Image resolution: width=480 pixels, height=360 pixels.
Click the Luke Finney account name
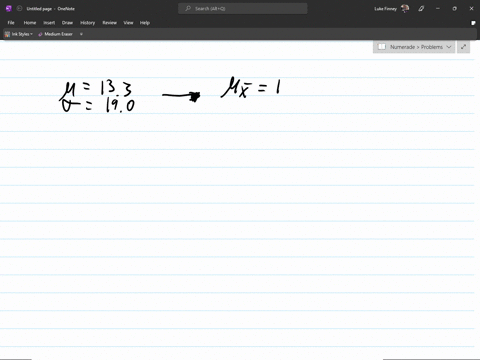tap(385, 9)
